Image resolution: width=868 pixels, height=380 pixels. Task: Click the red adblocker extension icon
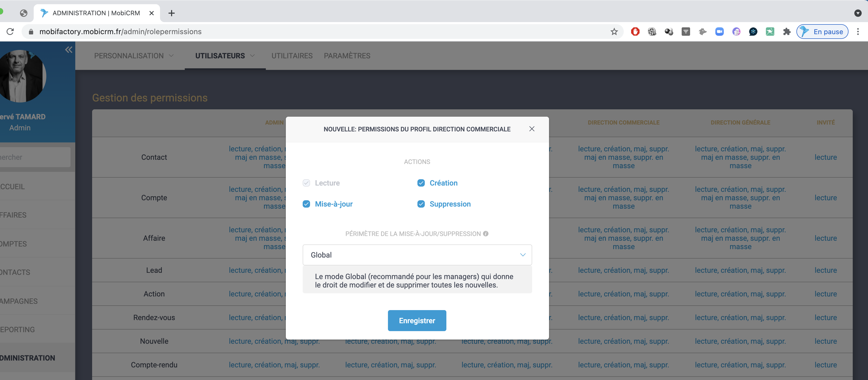[x=635, y=32]
